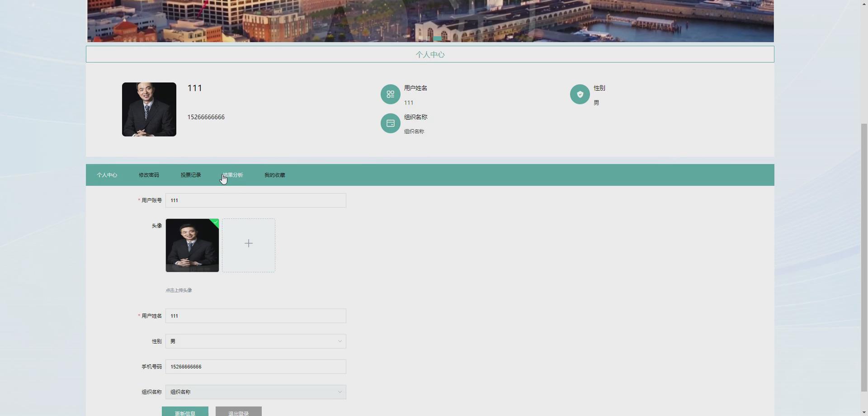Switch to the 修改密码 tab
Viewport: 868px width, 416px height.
(149, 175)
